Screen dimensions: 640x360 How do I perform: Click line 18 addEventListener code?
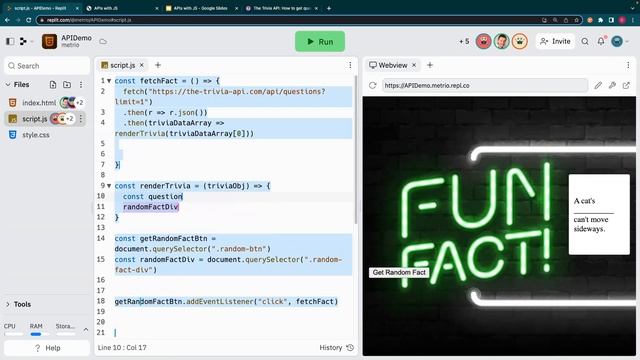point(226,302)
